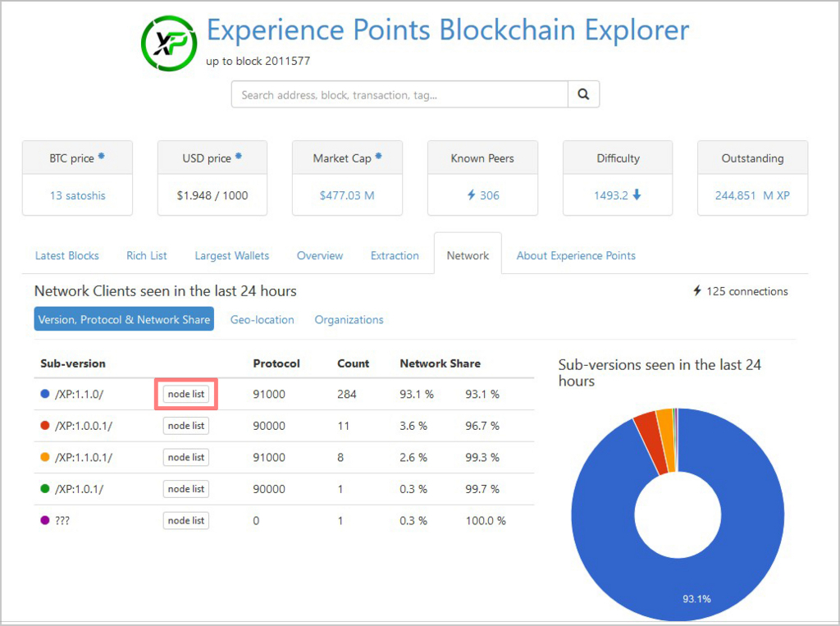The height and width of the screenshot is (626, 840).
Task: Click the 306 known peers link
Action: point(489,195)
